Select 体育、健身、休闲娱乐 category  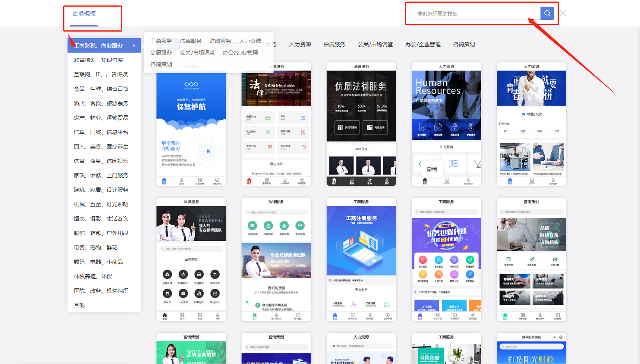(x=101, y=161)
